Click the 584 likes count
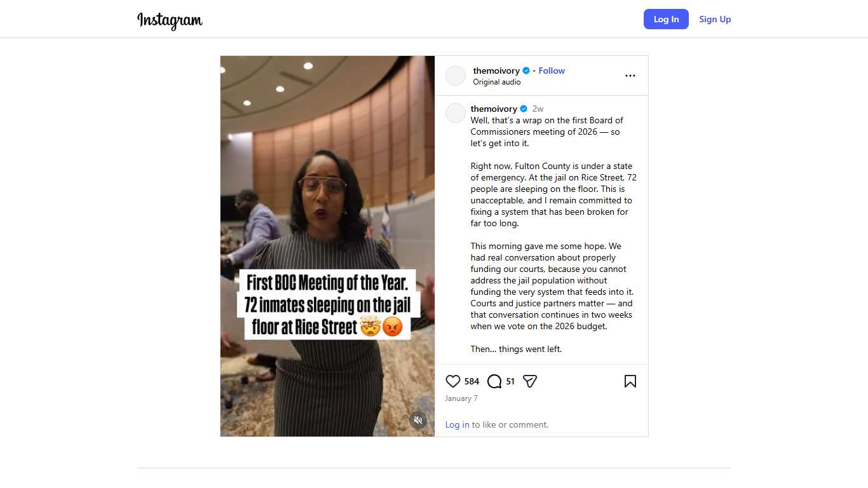The width and height of the screenshot is (868, 488). (471, 381)
